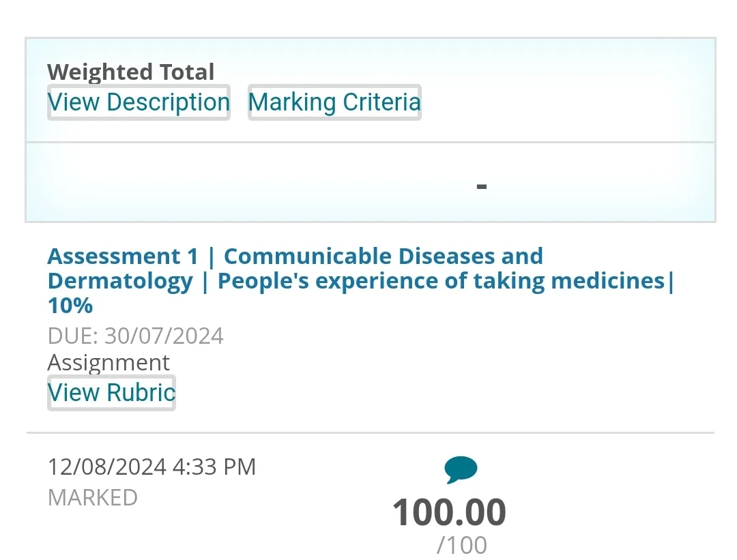
Task: Open the Assessment 1 Communicable Diseases title
Action: pyautogui.click(x=295, y=257)
